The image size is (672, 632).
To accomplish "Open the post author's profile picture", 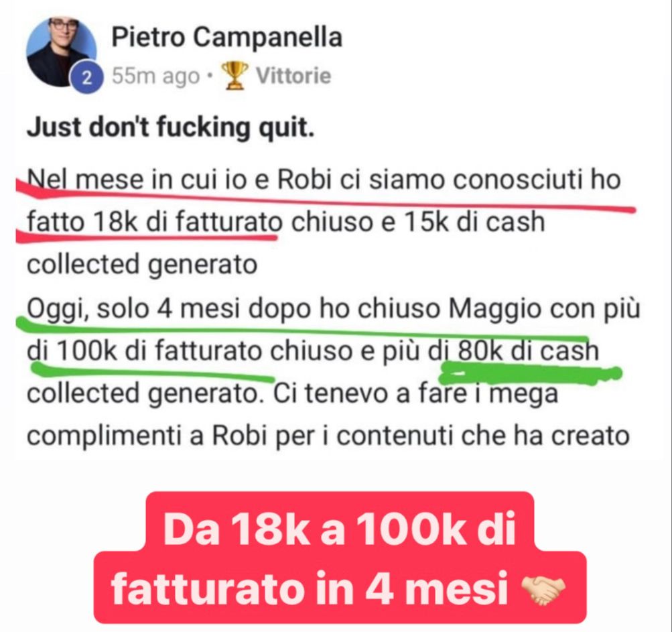I will 61,52.
